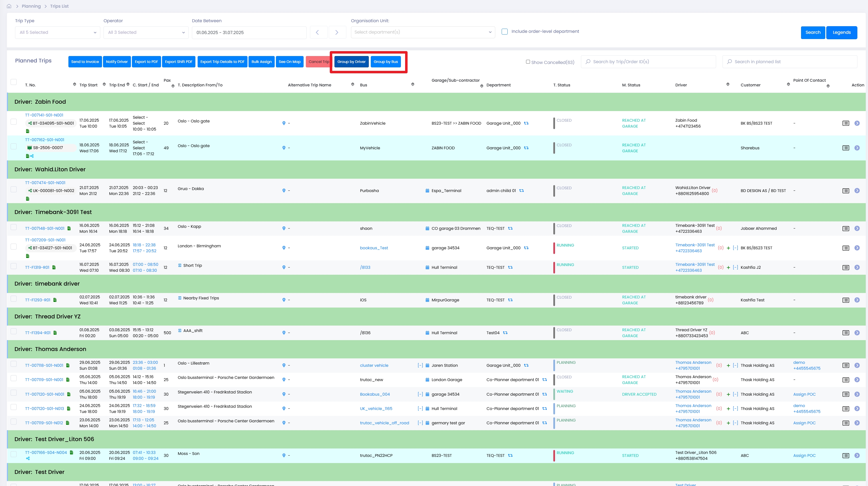Image resolution: width=868 pixels, height=486 pixels.
Task: Click Group by Bus button
Action: 386,62
